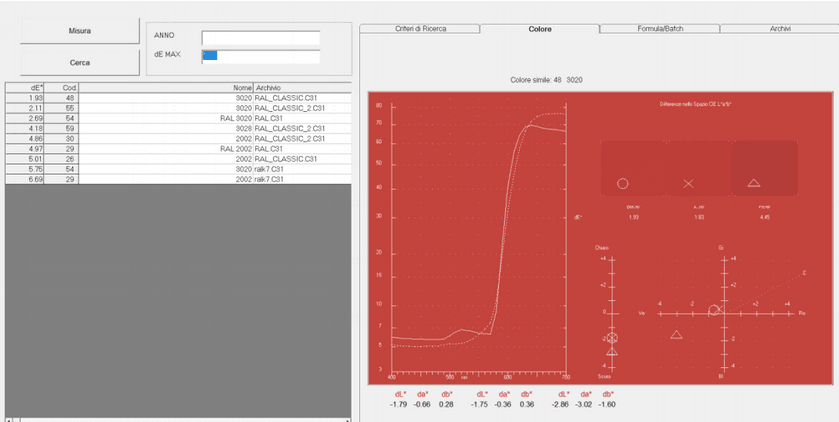Click the dL* value -1.75
Image resolution: width=839 pixels, height=422 pixels.
(x=479, y=404)
